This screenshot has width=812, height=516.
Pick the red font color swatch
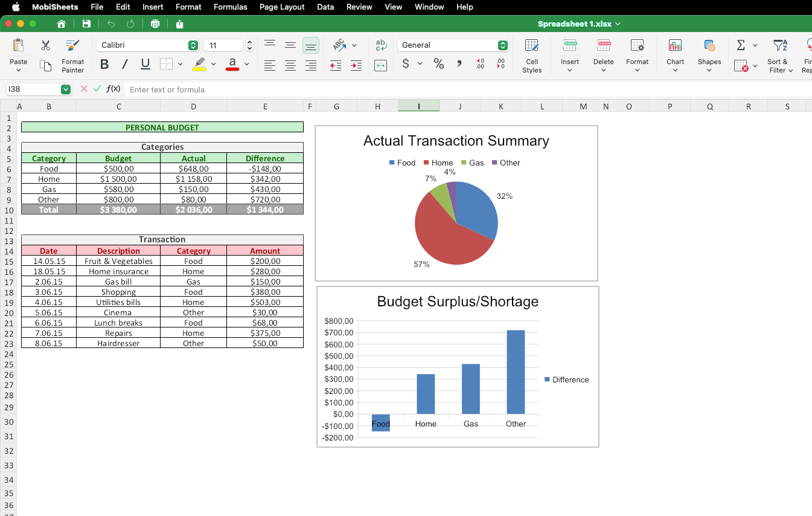coord(233,68)
